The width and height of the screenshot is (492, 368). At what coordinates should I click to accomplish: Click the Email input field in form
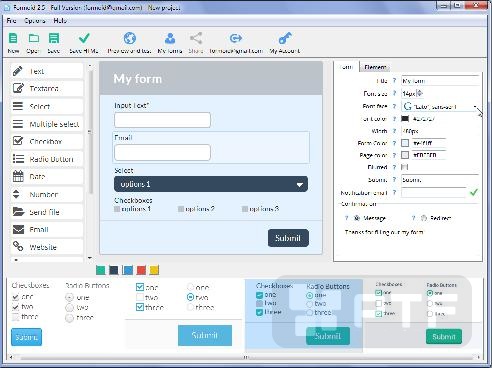click(162, 152)
